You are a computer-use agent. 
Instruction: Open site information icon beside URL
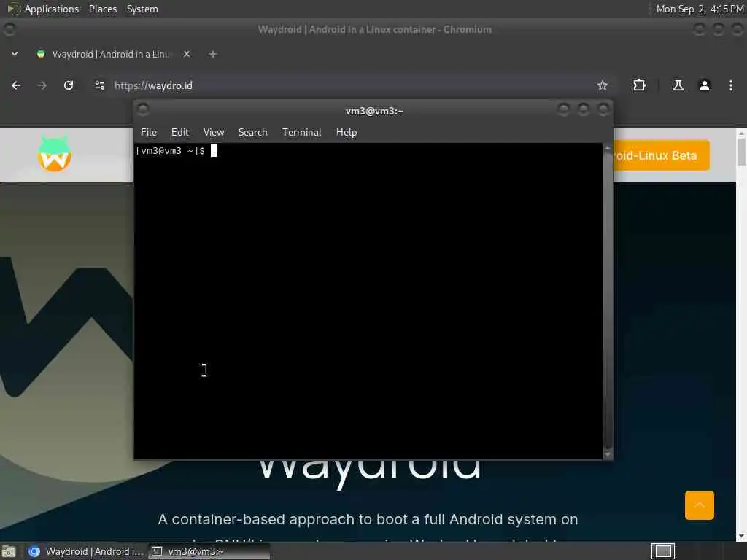[99, 85]
